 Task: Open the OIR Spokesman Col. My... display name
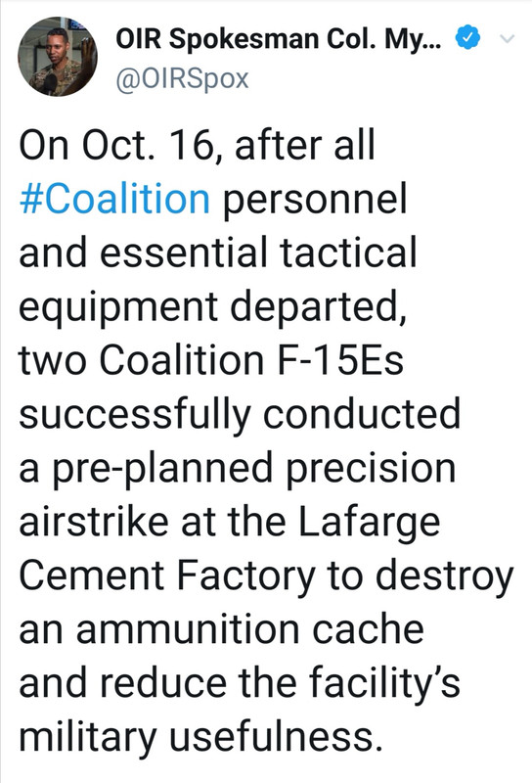pyautogui.click(x=279, y=38)
